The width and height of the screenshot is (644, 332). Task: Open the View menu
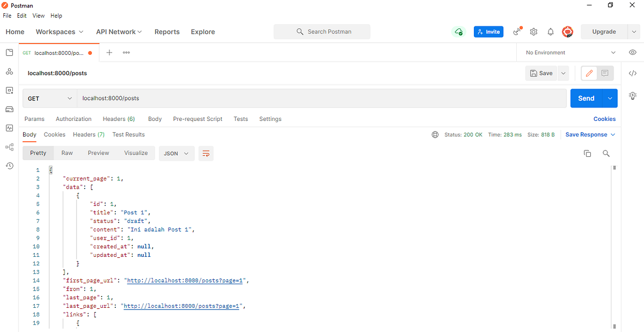[x=38, y=16]
